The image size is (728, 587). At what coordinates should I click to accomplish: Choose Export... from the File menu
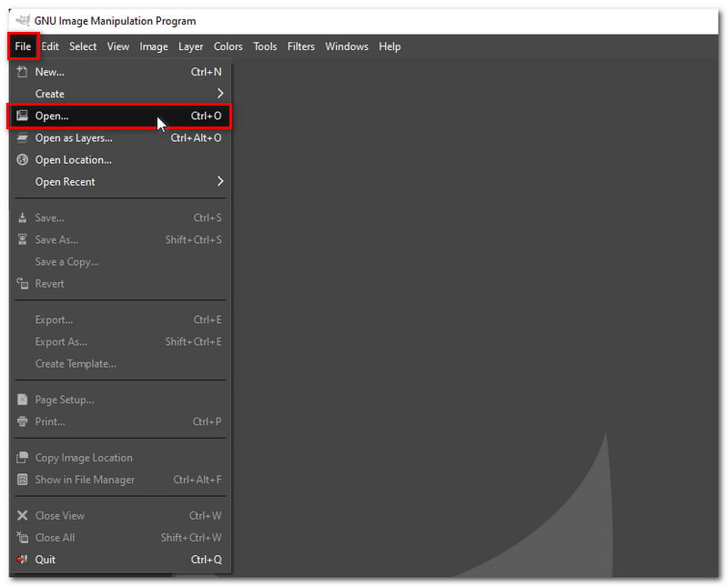tap(120, 319)
